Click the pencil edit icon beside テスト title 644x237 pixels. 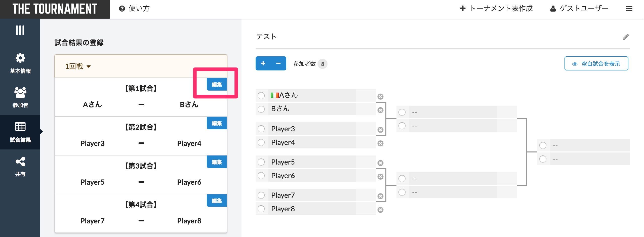(x=626, y=37)
